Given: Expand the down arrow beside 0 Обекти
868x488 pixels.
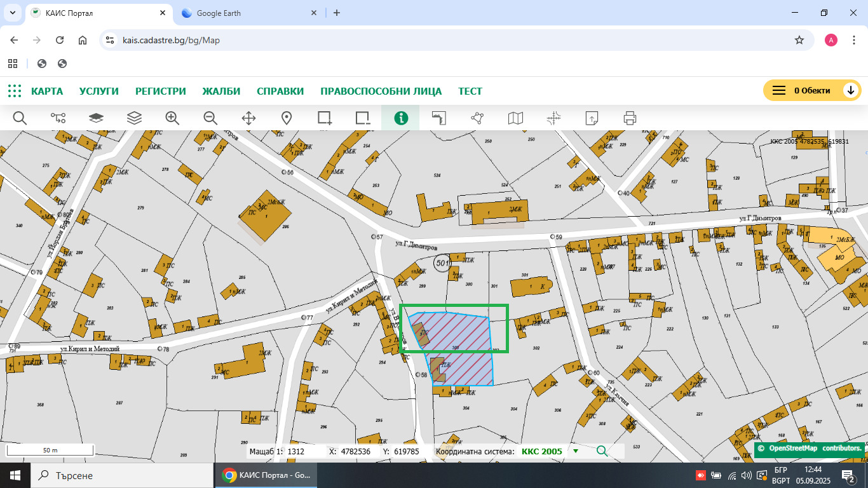Looking at the screenshot, I should coord(850,91).
